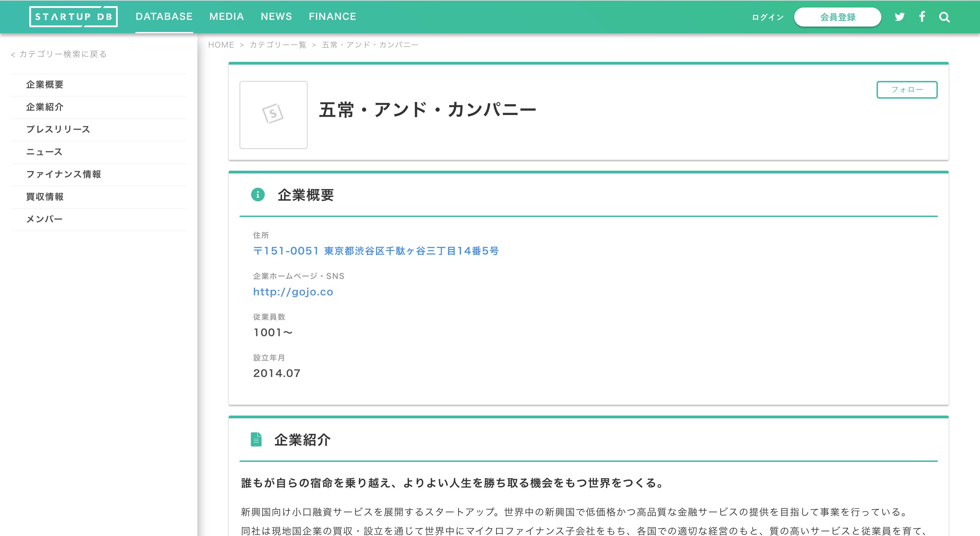Image resolution: width=980 pixels, height=536 pixels.
Task: Go back via カテゴリー検索に戻る link
Action: [x=59, y=54]
